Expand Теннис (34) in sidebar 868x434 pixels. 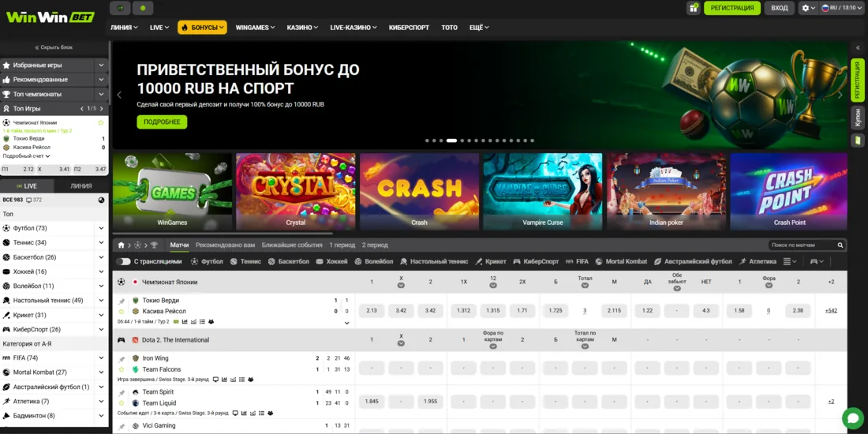coord(101,242)
